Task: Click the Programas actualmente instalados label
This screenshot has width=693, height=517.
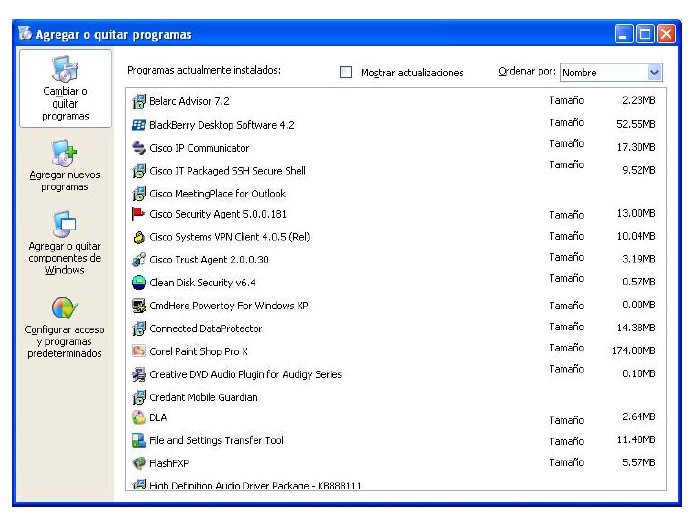Action: 204,70
